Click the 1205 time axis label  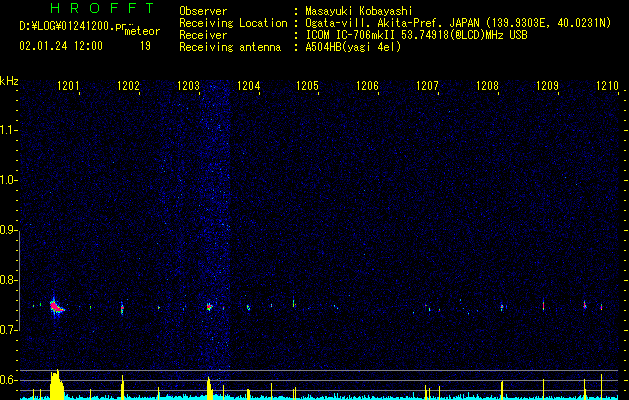307,85
